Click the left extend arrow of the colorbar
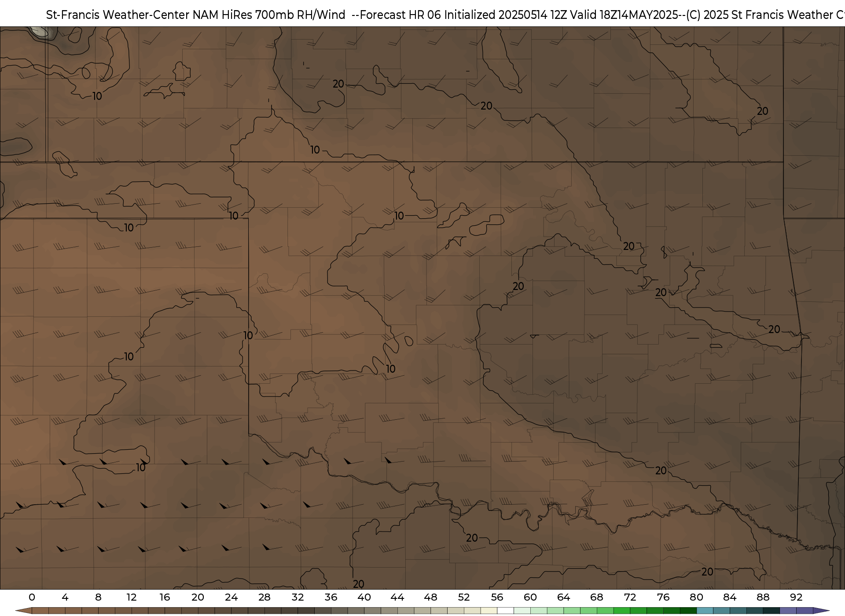This screenshot has height=616, width=845. (x=23, y=611)
